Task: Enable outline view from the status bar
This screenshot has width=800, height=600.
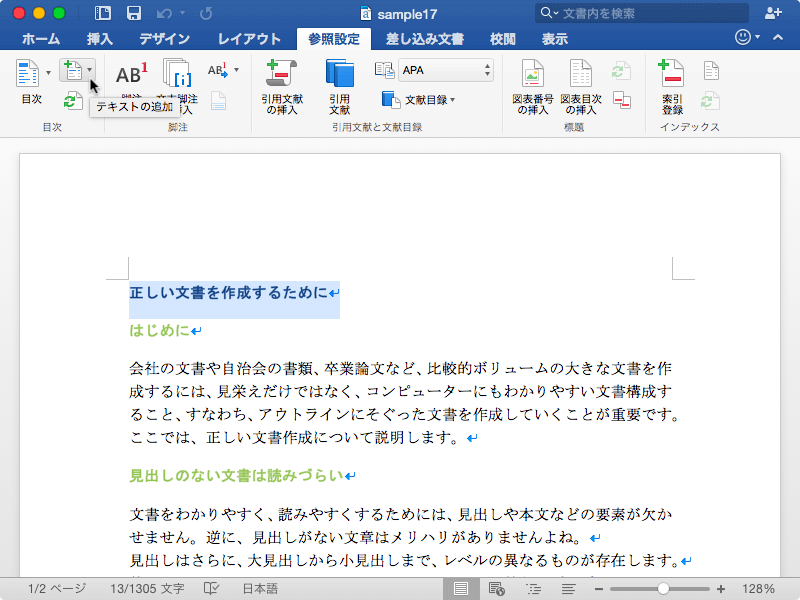Action: coord(533,589)
